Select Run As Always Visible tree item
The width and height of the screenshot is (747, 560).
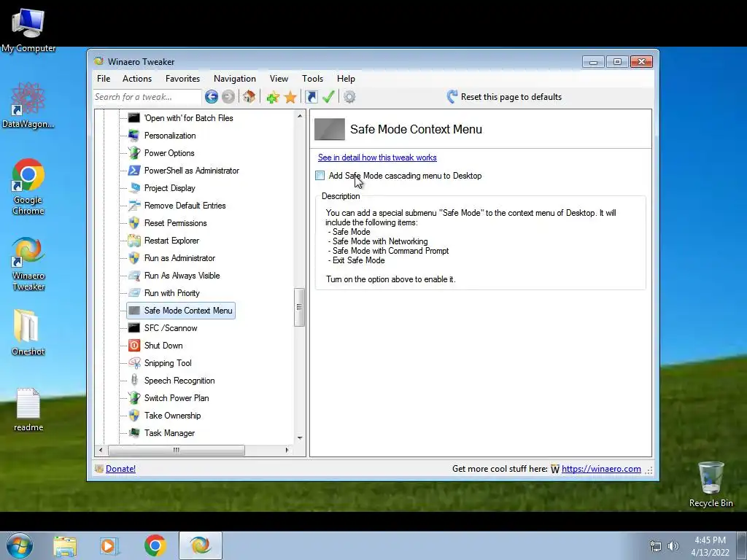point(182,275)
